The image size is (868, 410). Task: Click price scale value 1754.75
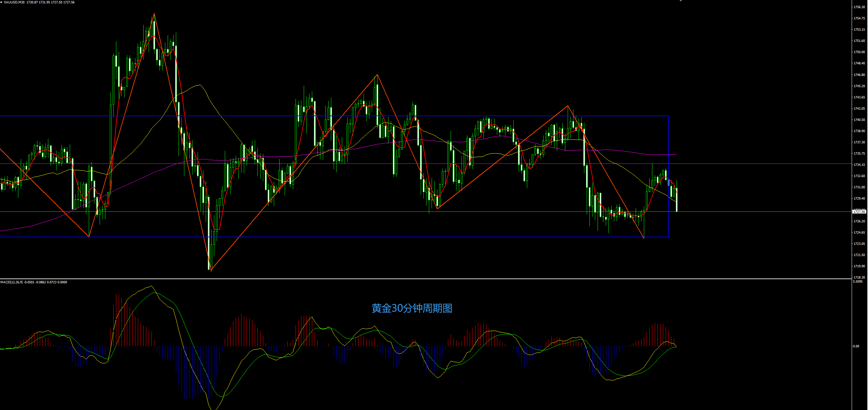coord(859,18)
